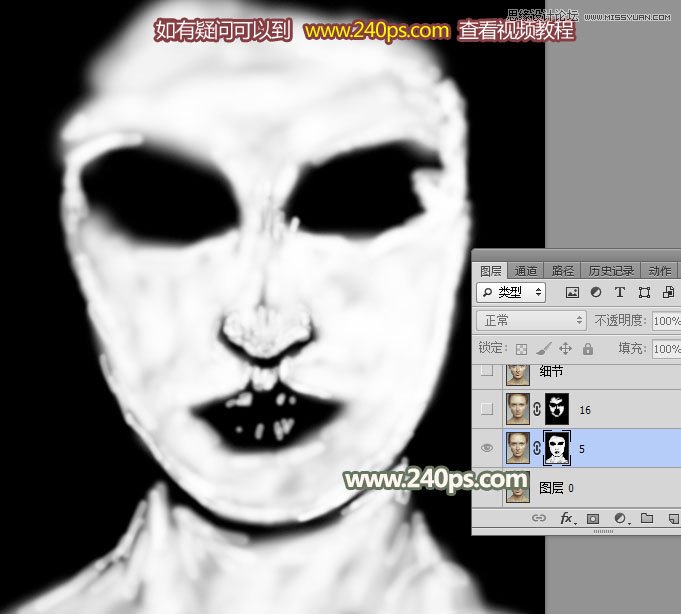Filter layers by shape layer icon
The image size is (681, 614).
[x=644, y=293]
